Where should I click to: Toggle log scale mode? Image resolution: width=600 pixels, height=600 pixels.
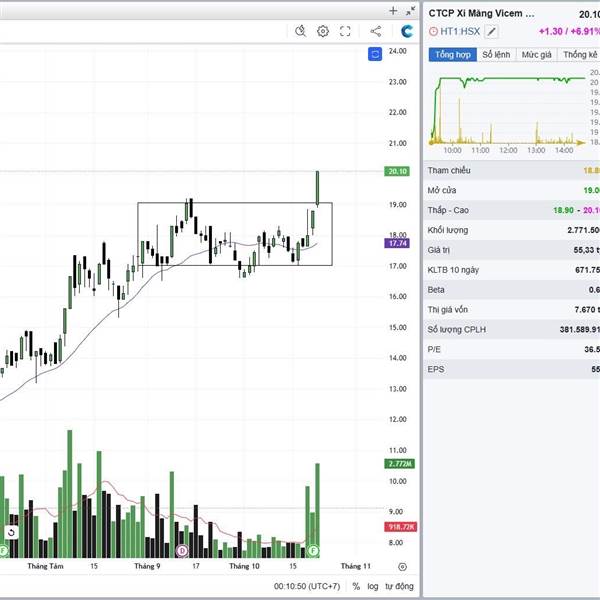(x=373, y=586)
